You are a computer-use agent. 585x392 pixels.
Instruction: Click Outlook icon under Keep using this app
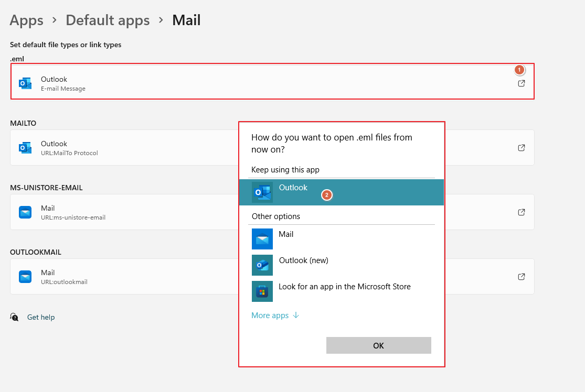click(x=262, y=192)
